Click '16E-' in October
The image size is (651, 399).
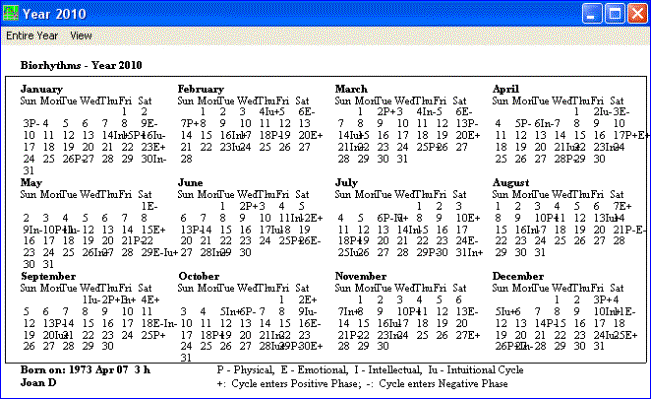point(309,323)
